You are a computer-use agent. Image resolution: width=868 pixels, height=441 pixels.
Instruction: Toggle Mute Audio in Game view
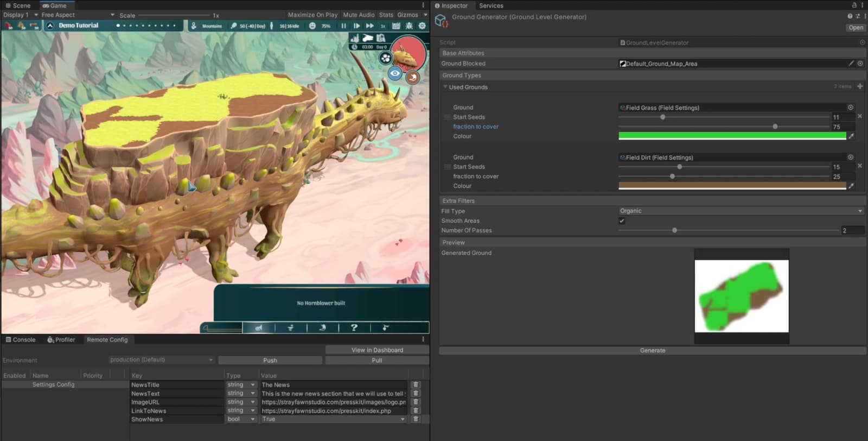click(359, 15)
